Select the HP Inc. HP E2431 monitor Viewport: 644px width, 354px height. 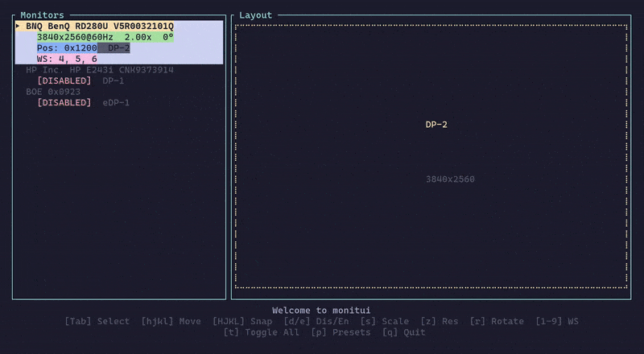click(99, 70)
